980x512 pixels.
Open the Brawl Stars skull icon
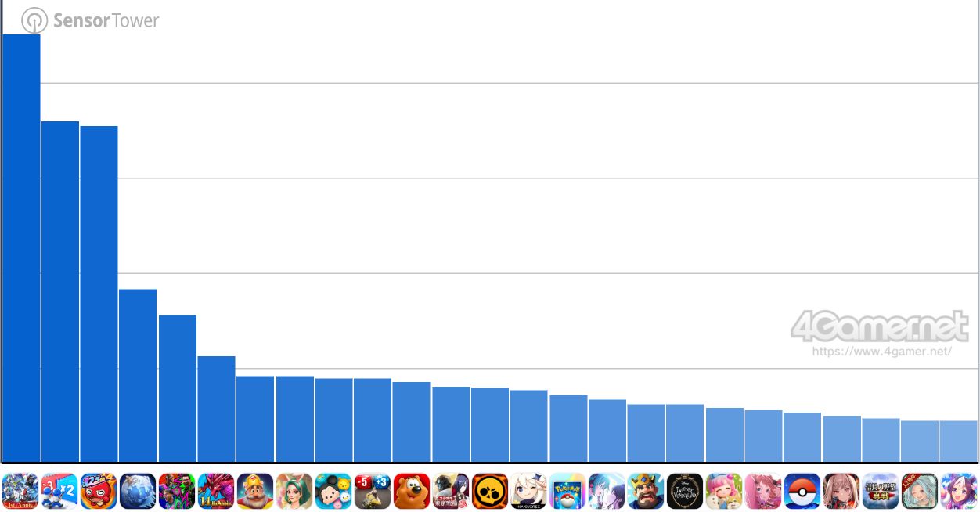tap(490, 491)
